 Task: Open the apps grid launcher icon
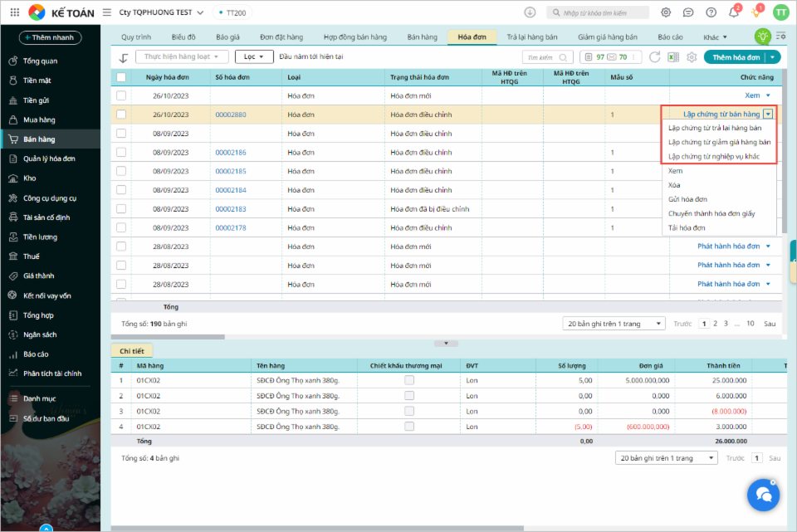[x=15, y=12]
